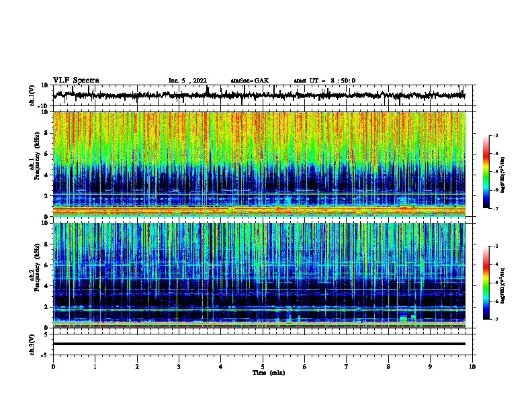
Task: Click the "-10" tick on the ch.1(V) axis
Action: coord(44,106)
